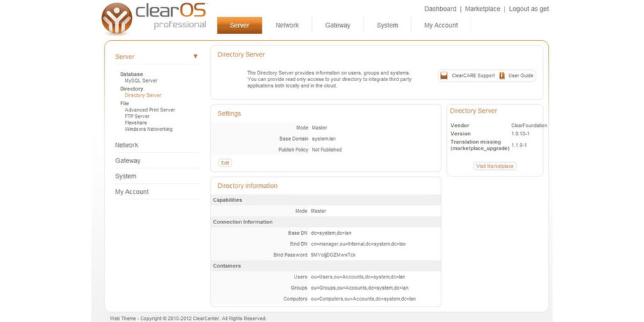The image size is (644, 322).
Task: Open the Dashboard link
Action: click(440, 9)
